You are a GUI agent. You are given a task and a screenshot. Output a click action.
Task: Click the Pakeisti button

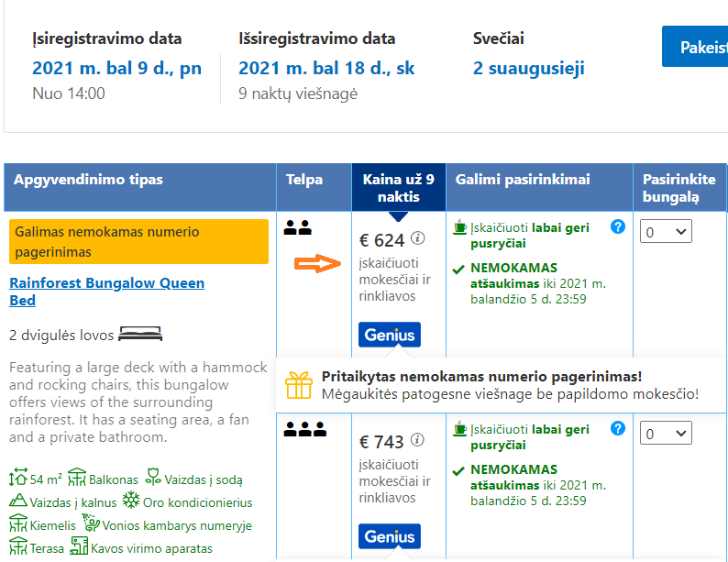click(695, 47)
